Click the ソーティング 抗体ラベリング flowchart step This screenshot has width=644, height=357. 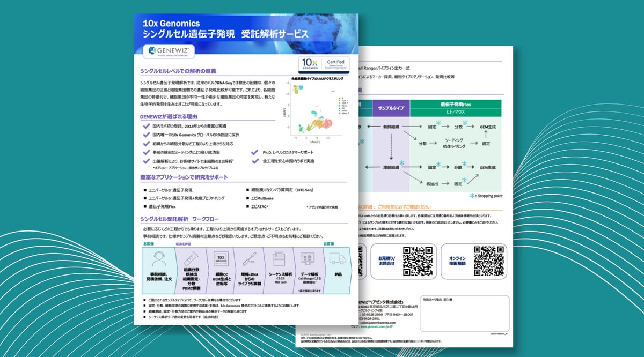(455, 143)
